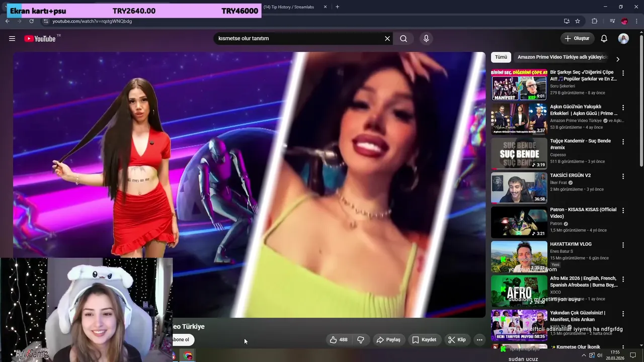The image size is (644, 362).
Task: Open the Aşkın Gücü 3:37 video thumbnail
Action: pyautogui.click(x=519, y=119)
